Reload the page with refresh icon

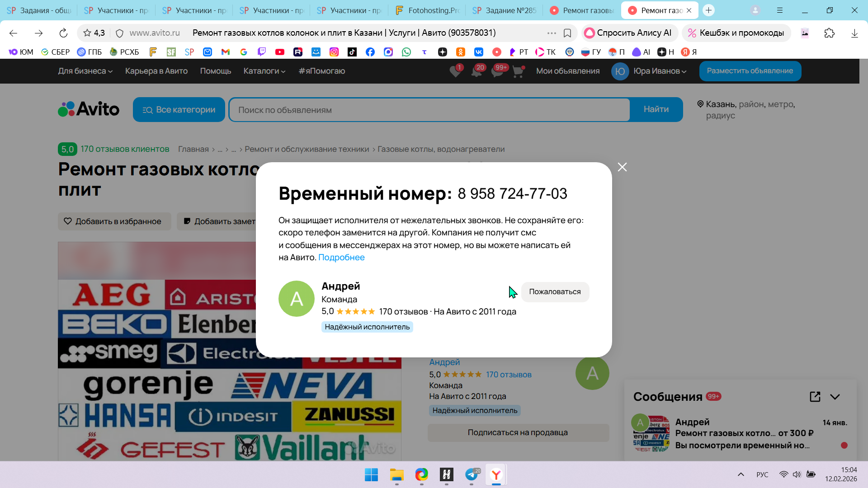[x=63, y=33]
